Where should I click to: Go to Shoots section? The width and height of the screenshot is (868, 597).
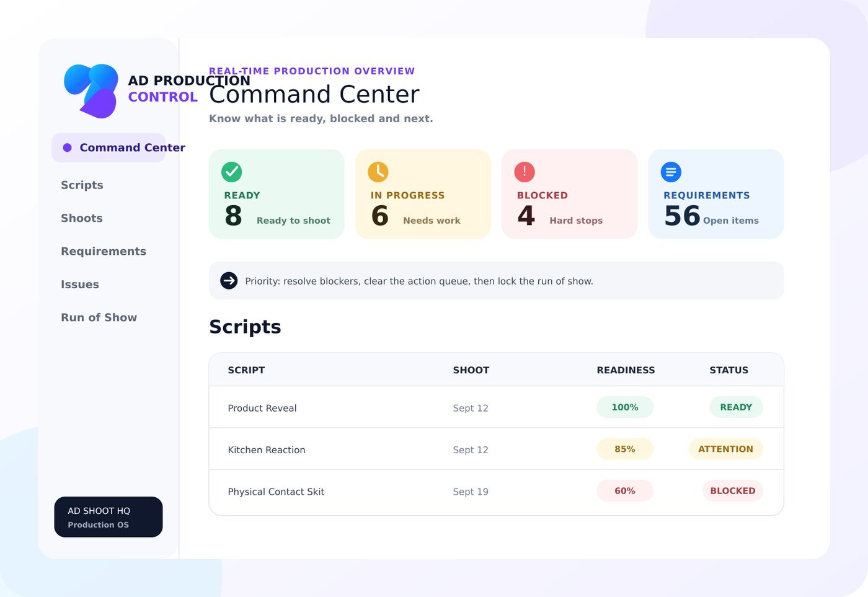coord(82,218)
